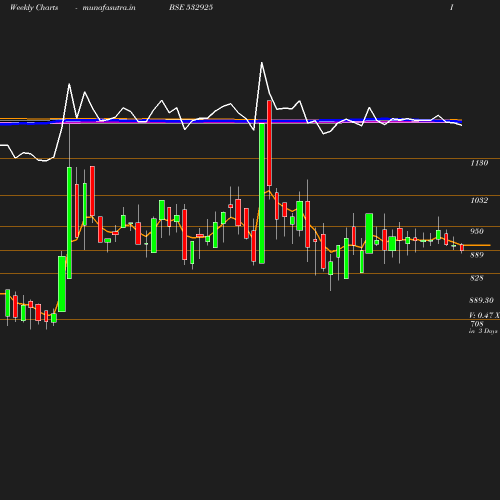Click the 889.30 last price value
The height and width of the screenshot is (500, 500).
(481, 300)
